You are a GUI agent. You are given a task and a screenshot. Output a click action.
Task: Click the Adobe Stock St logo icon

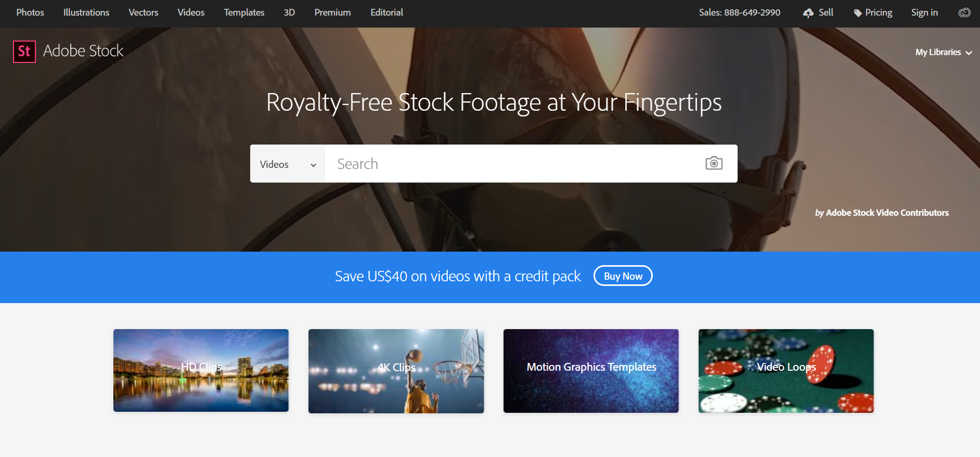[x=24, y=51]
